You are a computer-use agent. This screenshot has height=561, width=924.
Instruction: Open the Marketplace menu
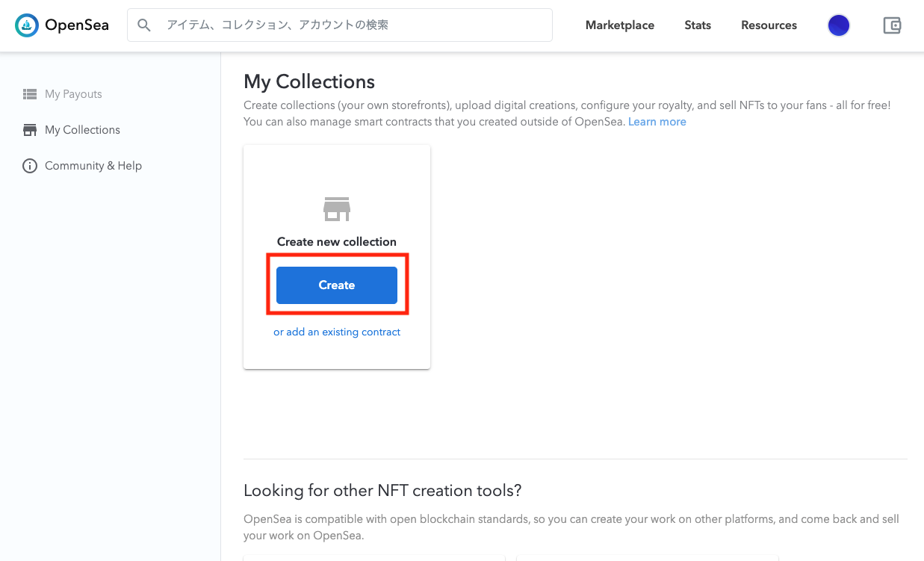click(620, 25)
